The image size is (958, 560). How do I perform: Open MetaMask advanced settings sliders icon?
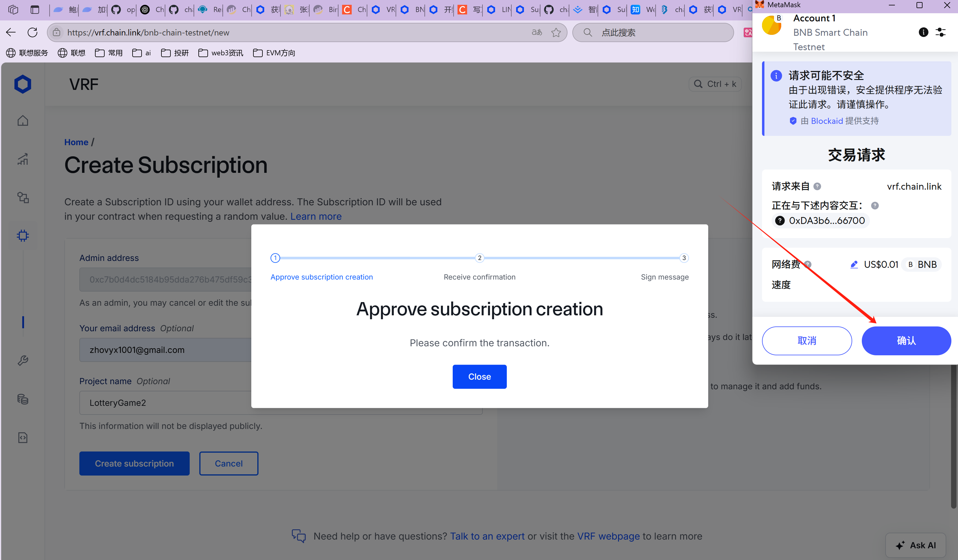point(941,32)
